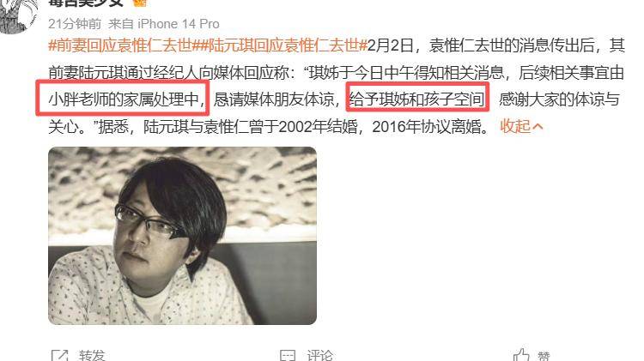Open the poster's profile avatar
The height and width of the screenshot is (361, 644).
(x=19, y=15)
